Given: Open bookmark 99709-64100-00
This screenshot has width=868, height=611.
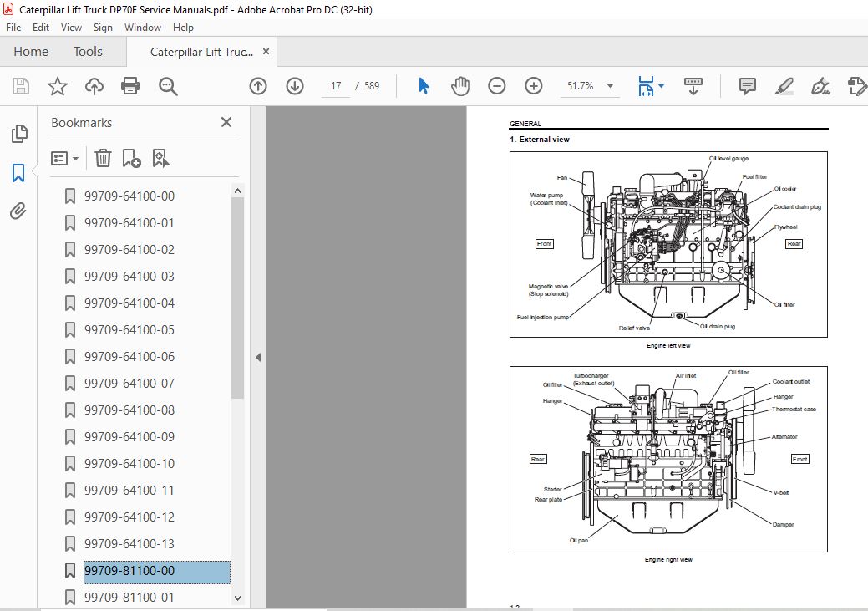Looking at the screenshot, I should 129,196.
